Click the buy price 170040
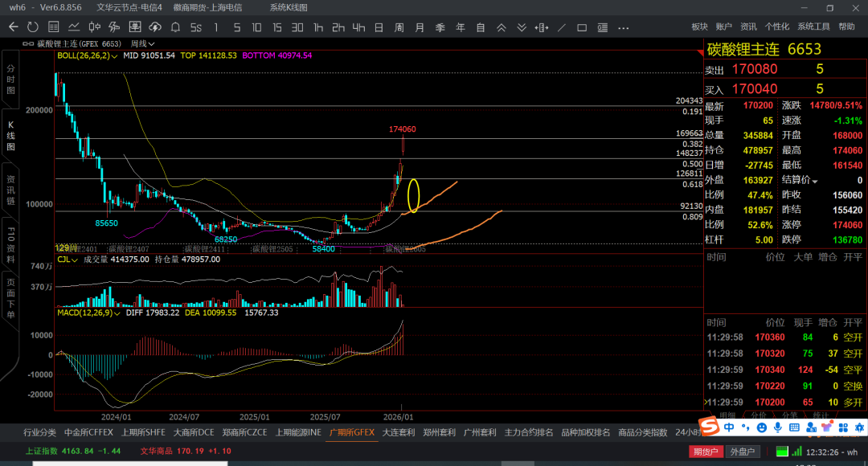The image size is (868, 466). (755, 88)
